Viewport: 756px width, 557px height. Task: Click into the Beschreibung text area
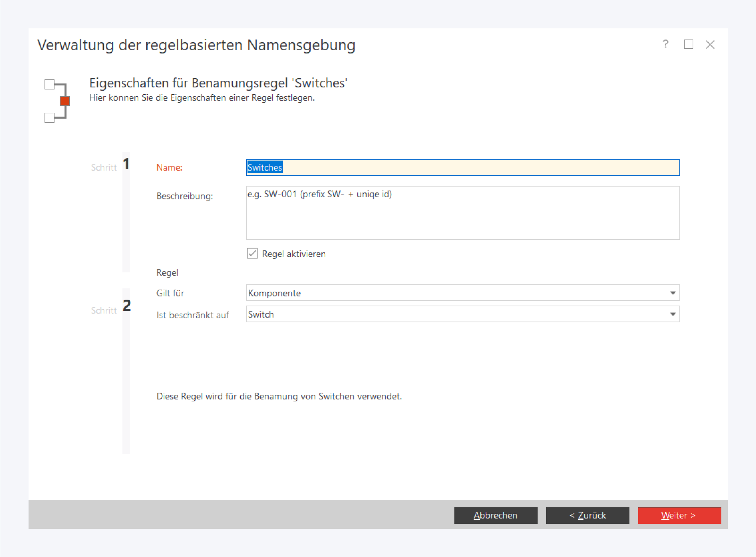tap(463, 213)
